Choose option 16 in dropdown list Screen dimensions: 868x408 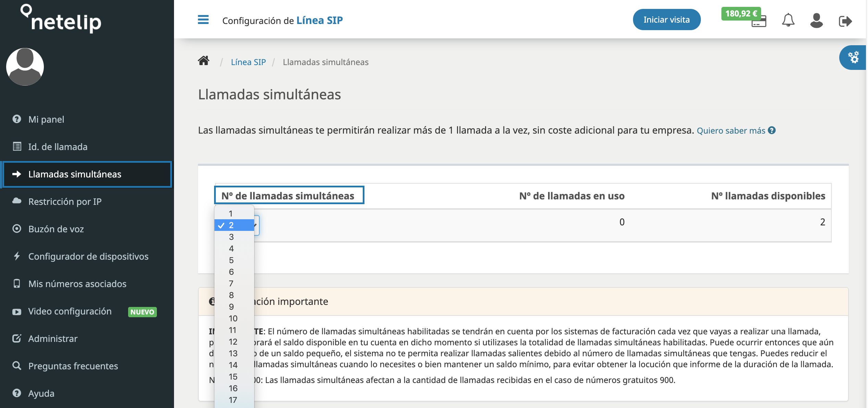[234, 388]
